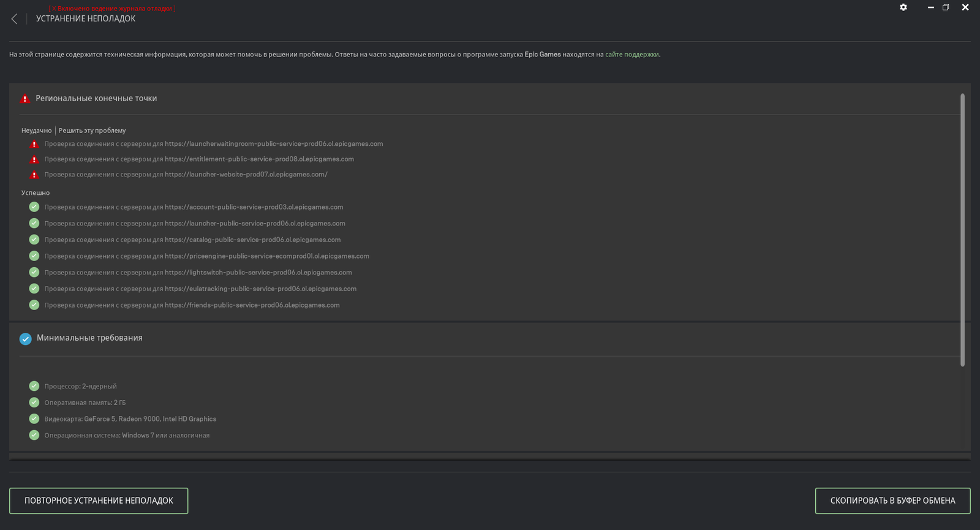This screenshot has width=980, height=530.
Task: Click green check icon next to Операционная система row
Action: coord(34,435)
